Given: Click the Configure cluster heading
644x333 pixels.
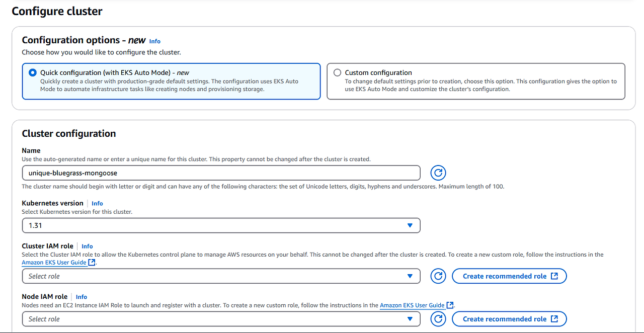Looking at the screenshot, I should [x=57, y=11].
